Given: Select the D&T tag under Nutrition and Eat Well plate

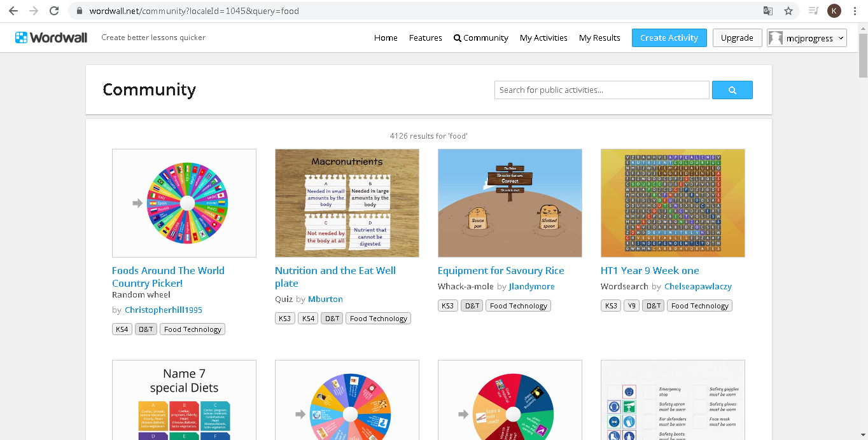Looking at the screenshot, I should tap(332, 319).
